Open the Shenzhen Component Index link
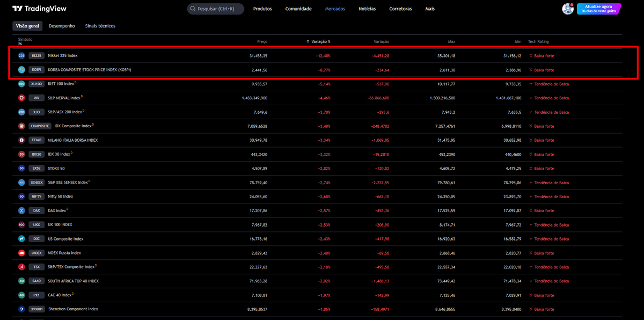This screenshot has height=320, width=644. coord(73,309)
